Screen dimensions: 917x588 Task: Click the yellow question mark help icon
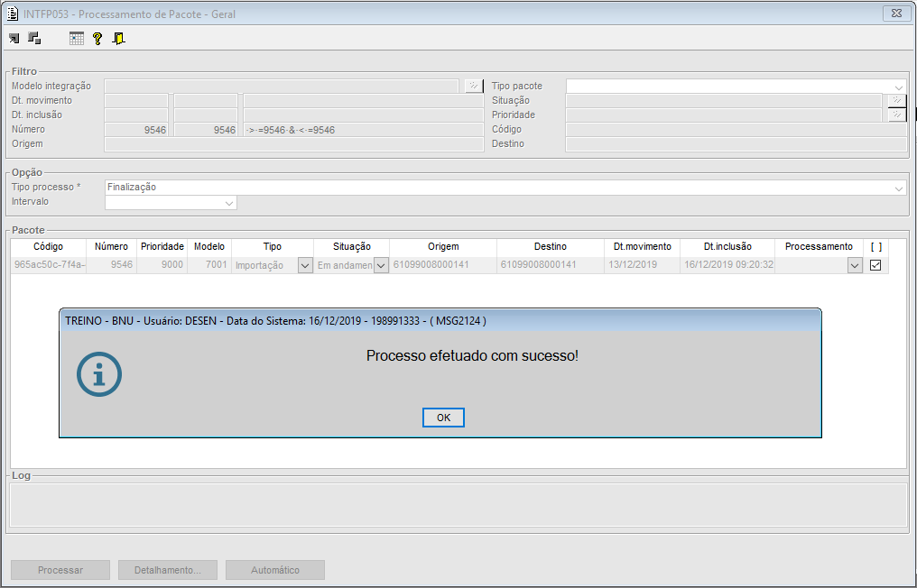(97, 39)
